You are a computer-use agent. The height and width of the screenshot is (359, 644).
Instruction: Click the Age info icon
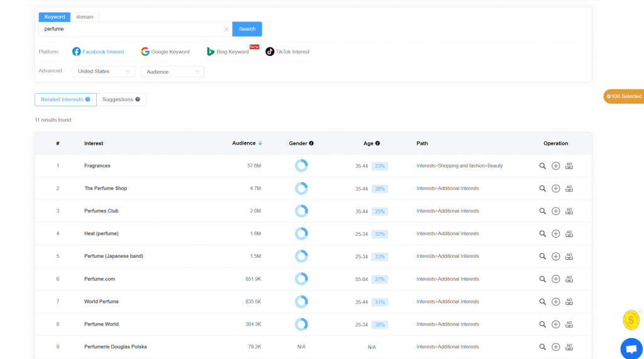pyautogui.click(x=377, y=143)
